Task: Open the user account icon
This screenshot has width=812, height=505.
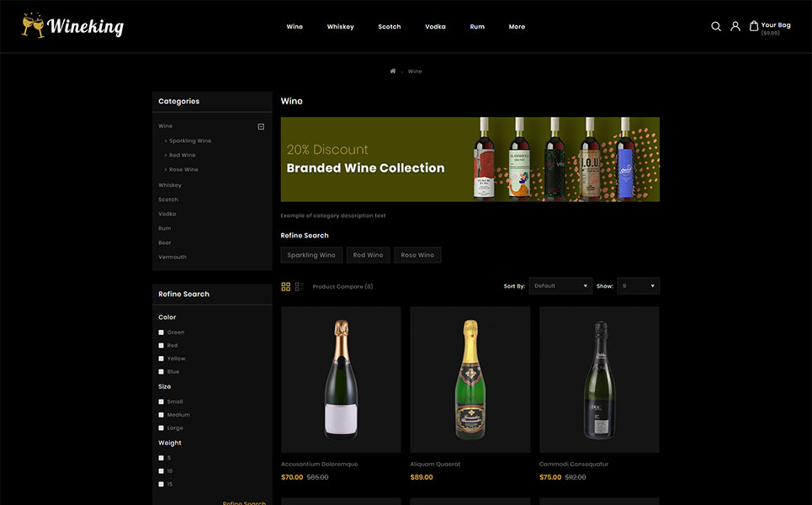Action: pyautogui.click(x=735, y=26)
